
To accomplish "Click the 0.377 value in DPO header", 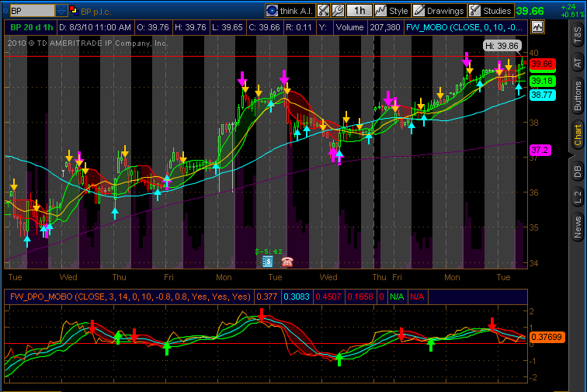I will [x=266, y=297].
